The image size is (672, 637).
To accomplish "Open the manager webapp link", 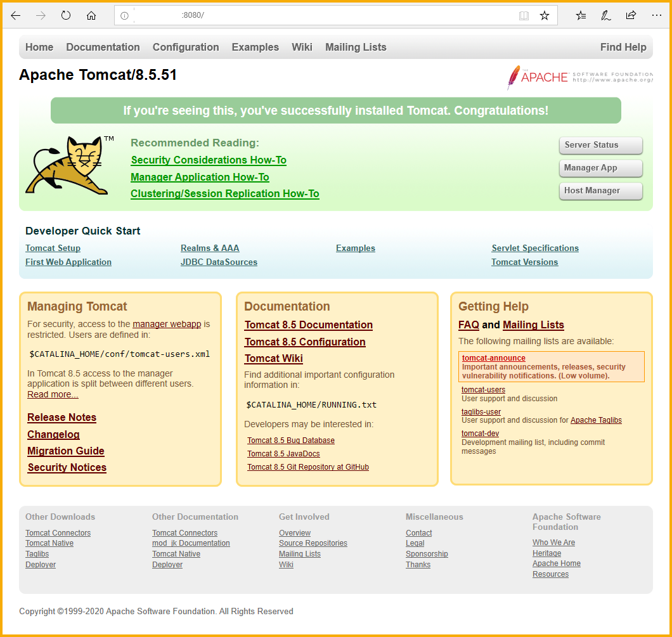I will click(x=167, y=324).
